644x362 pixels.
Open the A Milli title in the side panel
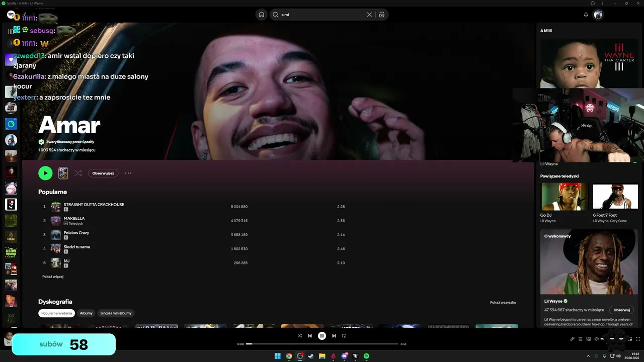(x=546, y=31)
